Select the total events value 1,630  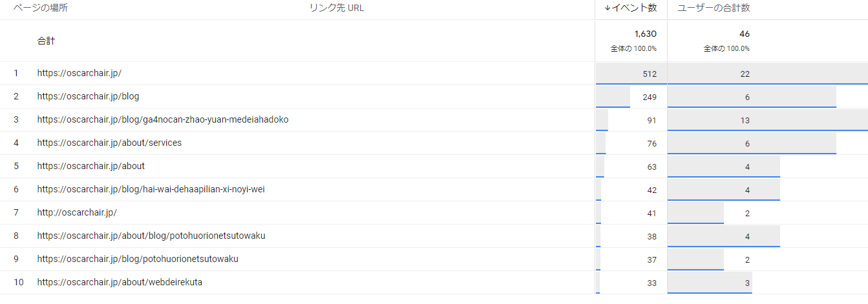646,34
